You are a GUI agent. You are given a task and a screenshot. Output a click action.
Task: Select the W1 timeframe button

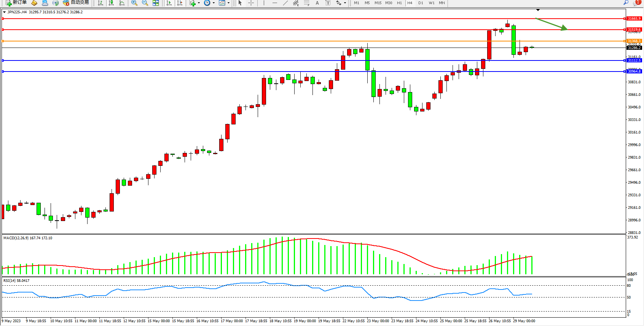431,3
